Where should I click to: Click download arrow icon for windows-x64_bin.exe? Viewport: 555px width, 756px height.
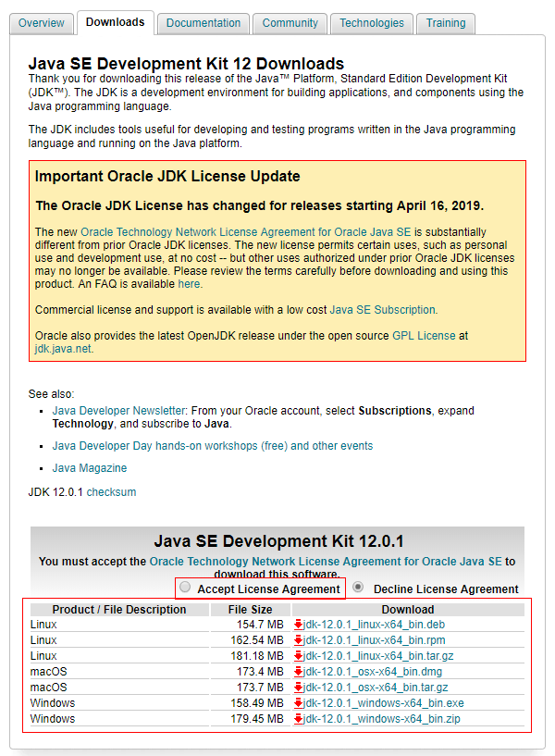click(x=298, y=703)
